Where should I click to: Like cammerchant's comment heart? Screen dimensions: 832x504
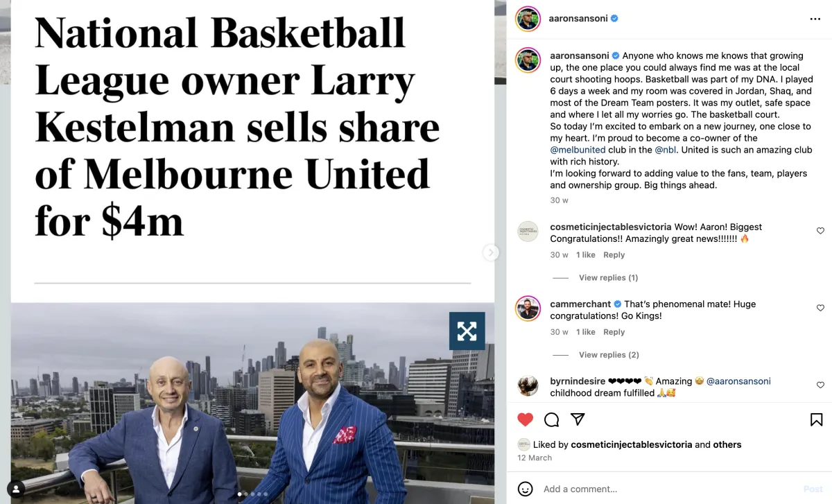tap(820, 308)
